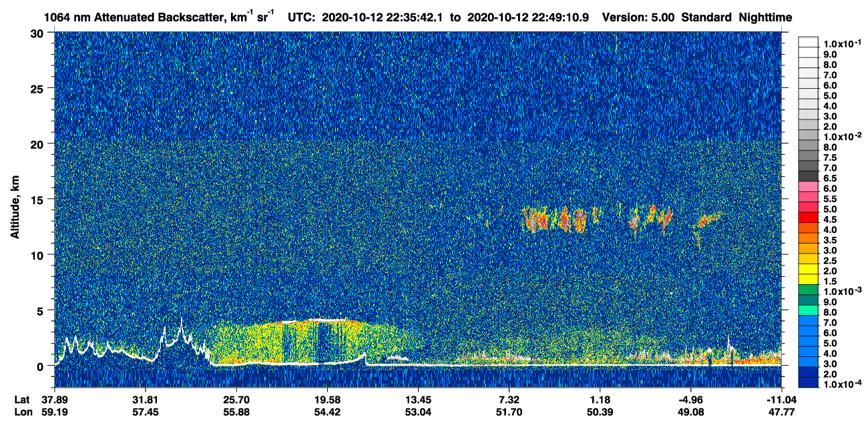Click the latitude value '19.58'
Screen dimensions: 868x445
pos(327,400)
